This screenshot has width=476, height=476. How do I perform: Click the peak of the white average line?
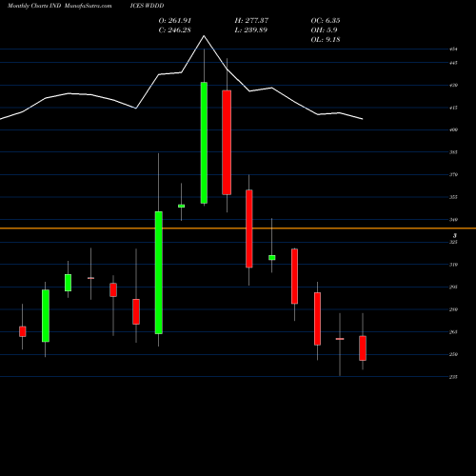[x=204, y=36]
